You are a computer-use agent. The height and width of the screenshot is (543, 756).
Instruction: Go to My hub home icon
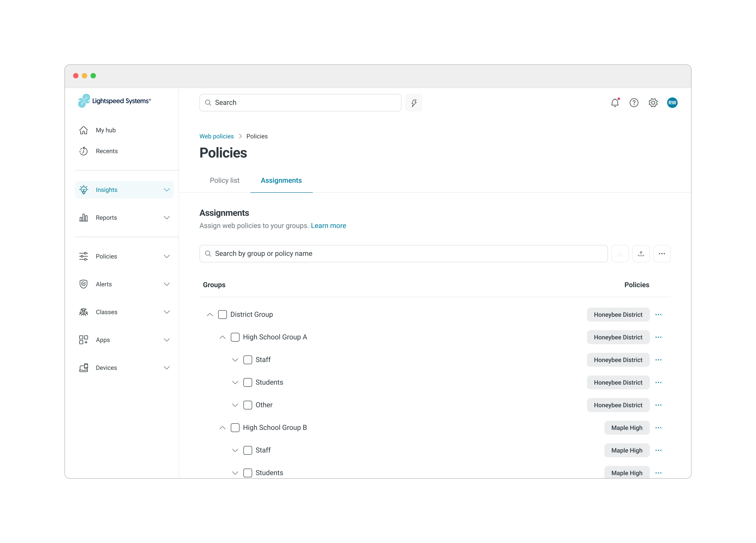coord(83,130)
